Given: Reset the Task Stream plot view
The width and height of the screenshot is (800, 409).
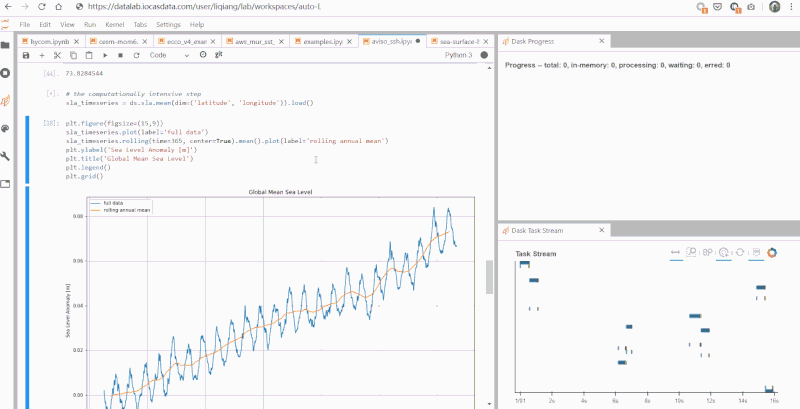Looking at the screenshot, I should tap(740, 252).
